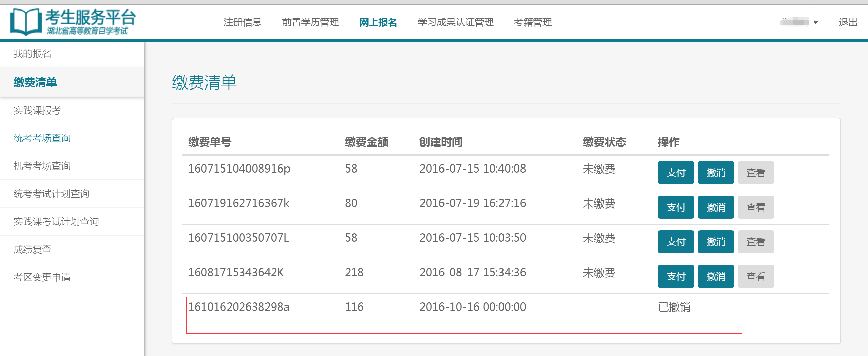Click the 考生服务平台 book logo
Screen dimensions: 868x356
[26, 22]
